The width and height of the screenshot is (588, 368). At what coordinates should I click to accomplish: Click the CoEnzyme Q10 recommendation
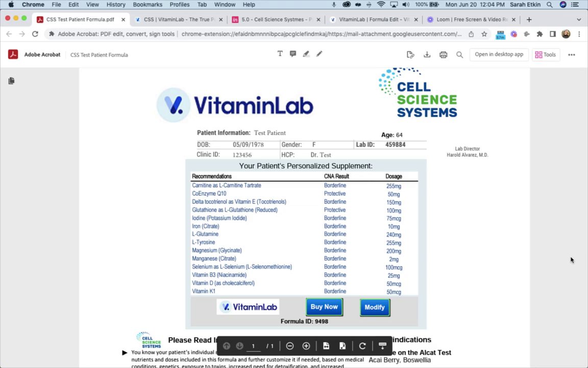click(x=209, y=194)
